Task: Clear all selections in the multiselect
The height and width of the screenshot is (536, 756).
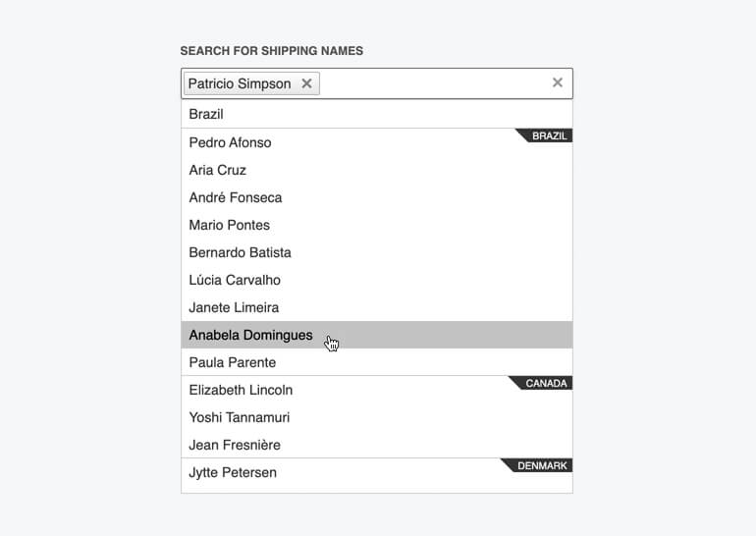Action: 558,83
